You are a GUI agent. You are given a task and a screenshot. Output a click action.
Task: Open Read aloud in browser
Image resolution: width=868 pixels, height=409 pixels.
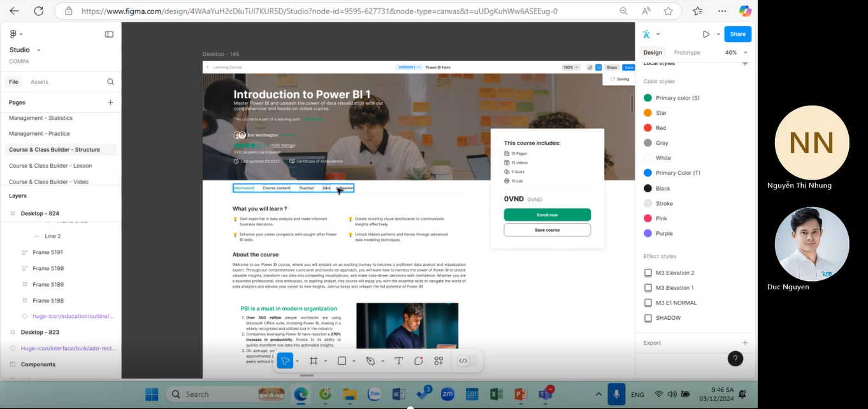coord(646,11)
